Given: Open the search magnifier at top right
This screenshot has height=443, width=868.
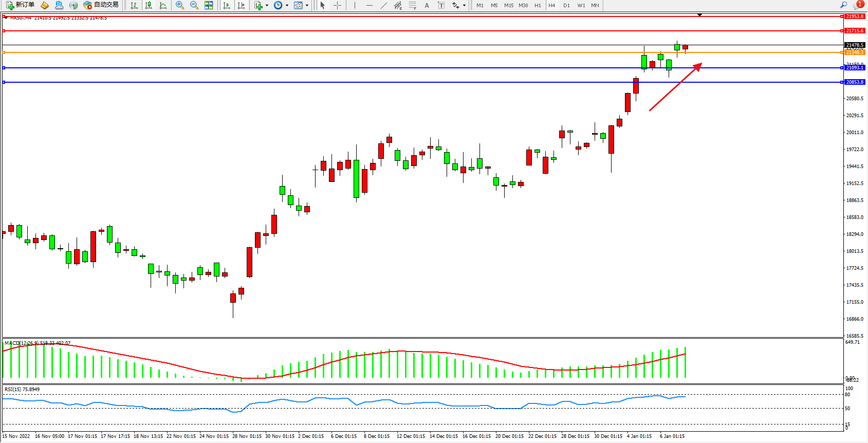Looking at the screenshot, I should pyautogui.click(x=843, y=5).
